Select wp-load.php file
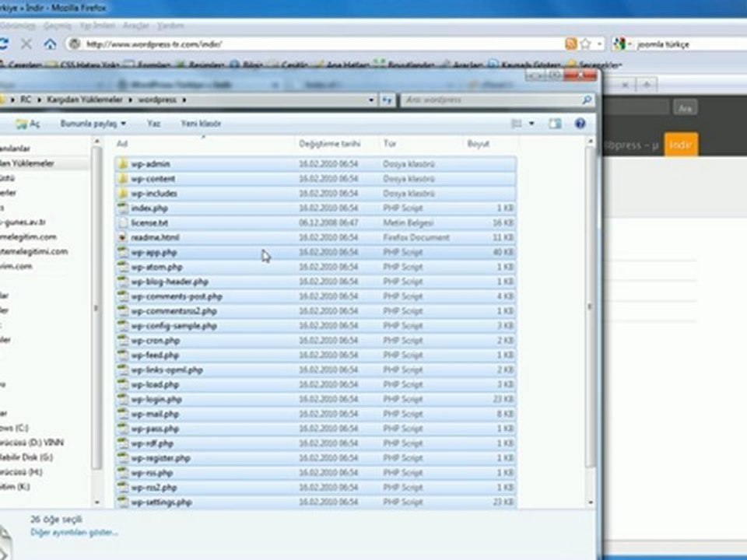 (315, 385)
